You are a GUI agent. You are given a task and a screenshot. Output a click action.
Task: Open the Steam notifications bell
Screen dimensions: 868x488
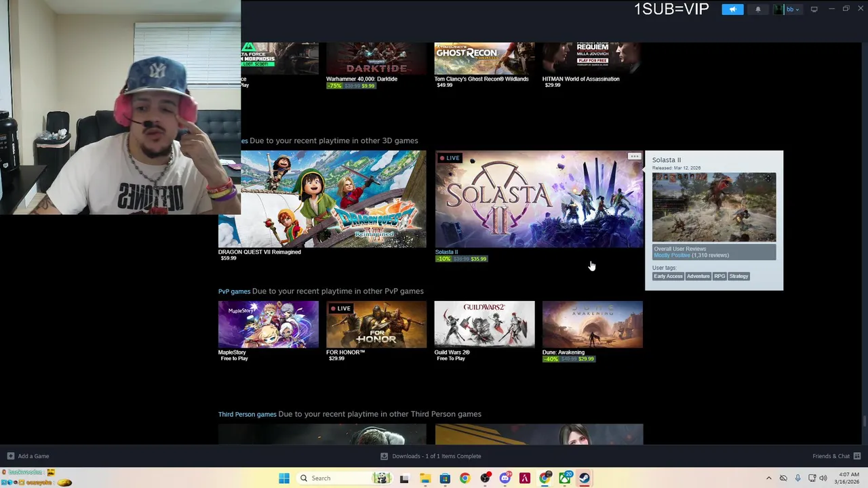click(758, 9)
